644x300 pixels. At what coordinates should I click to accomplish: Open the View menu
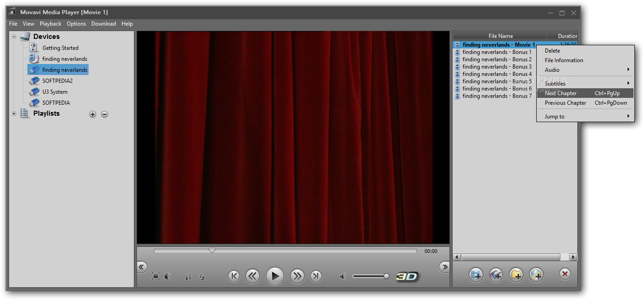click(28, 24)
